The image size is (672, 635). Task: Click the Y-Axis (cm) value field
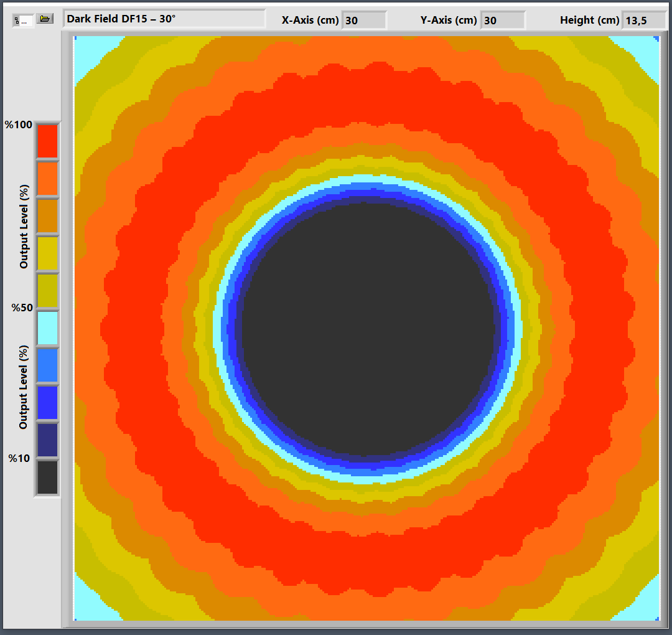(503, 21)
